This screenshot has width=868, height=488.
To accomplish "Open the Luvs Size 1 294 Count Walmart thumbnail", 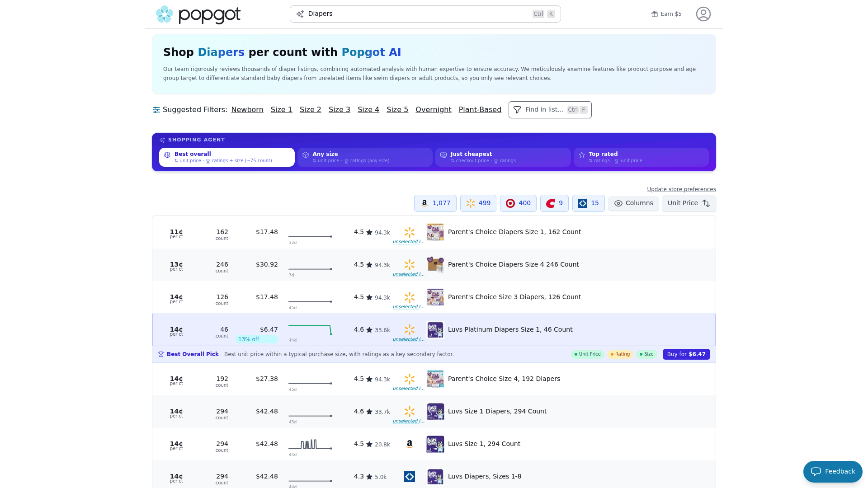I will pyautogui.click(x=435, y=412).
